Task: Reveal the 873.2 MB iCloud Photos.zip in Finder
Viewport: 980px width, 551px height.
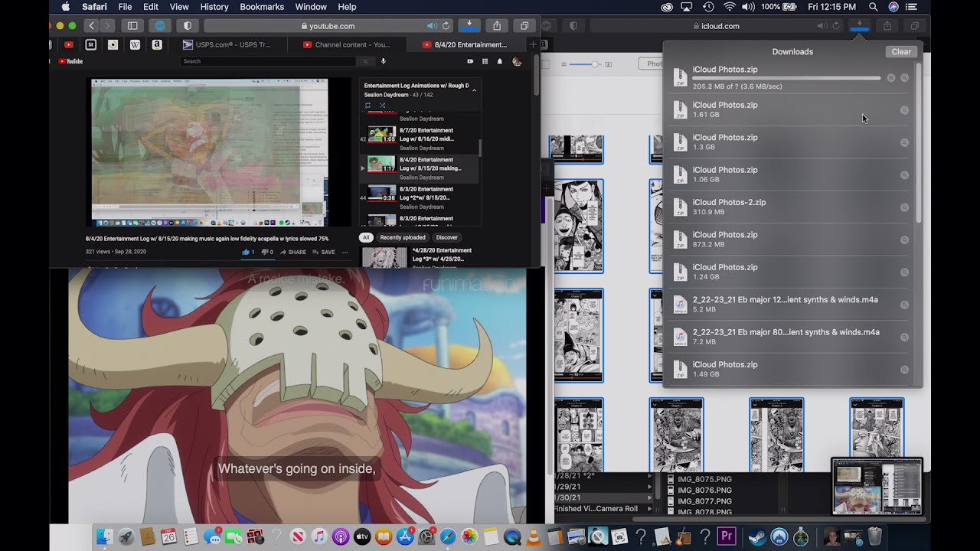Action: pos(904,240)
